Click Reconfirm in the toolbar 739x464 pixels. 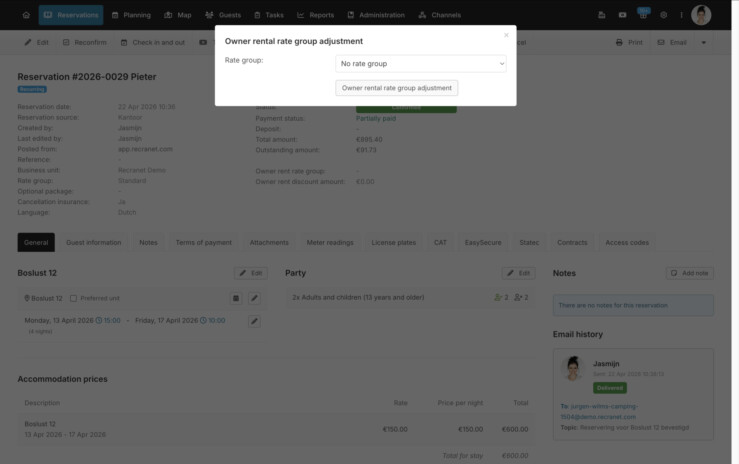point(85,42)
